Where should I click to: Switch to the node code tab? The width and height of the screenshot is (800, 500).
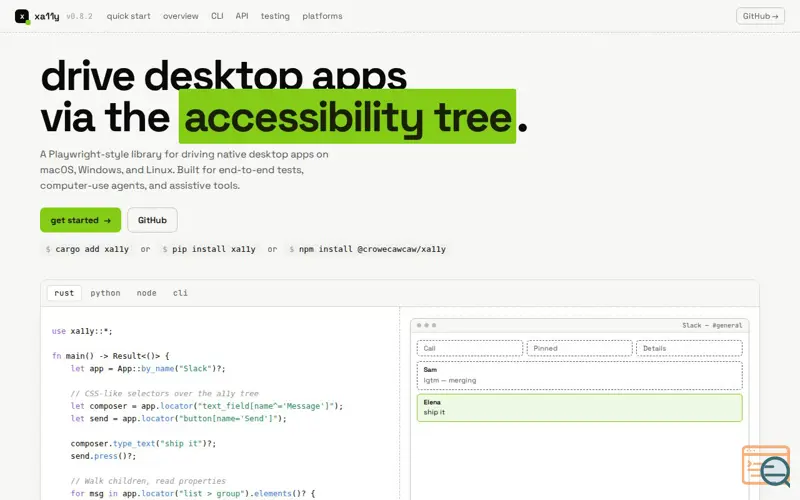click(146, 293)
